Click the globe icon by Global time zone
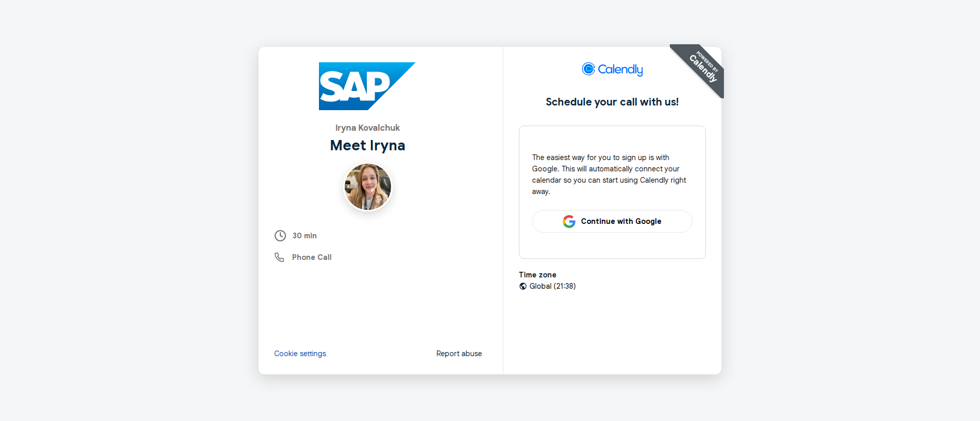The height and width of the screenshot is (421, 980). coord(523,286)
